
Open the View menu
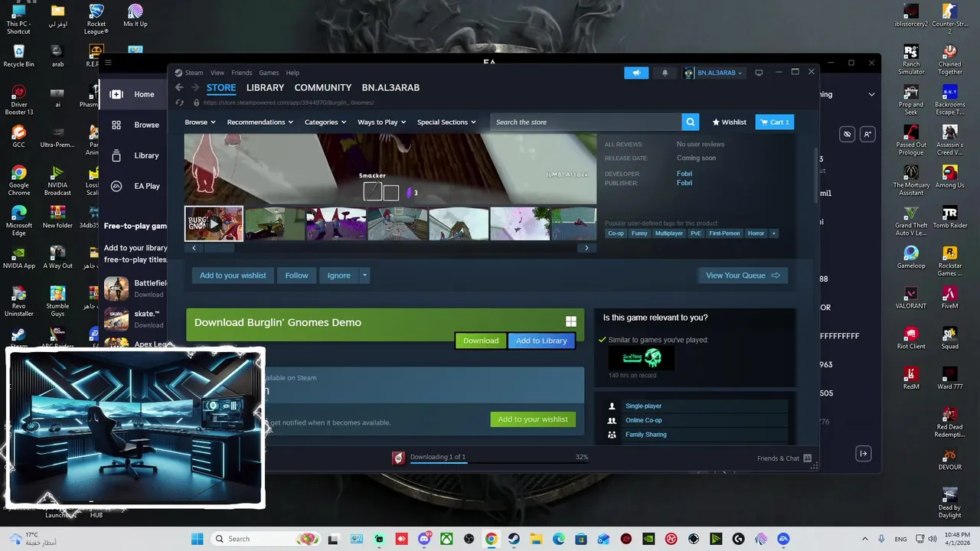click(217, 73)
